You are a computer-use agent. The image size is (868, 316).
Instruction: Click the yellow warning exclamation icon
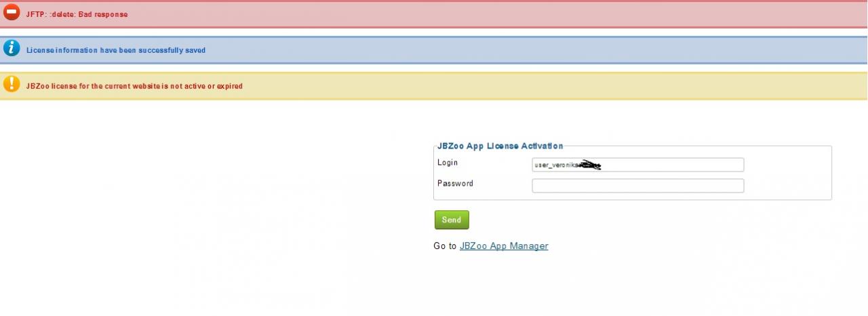click(x=12, y=84)
